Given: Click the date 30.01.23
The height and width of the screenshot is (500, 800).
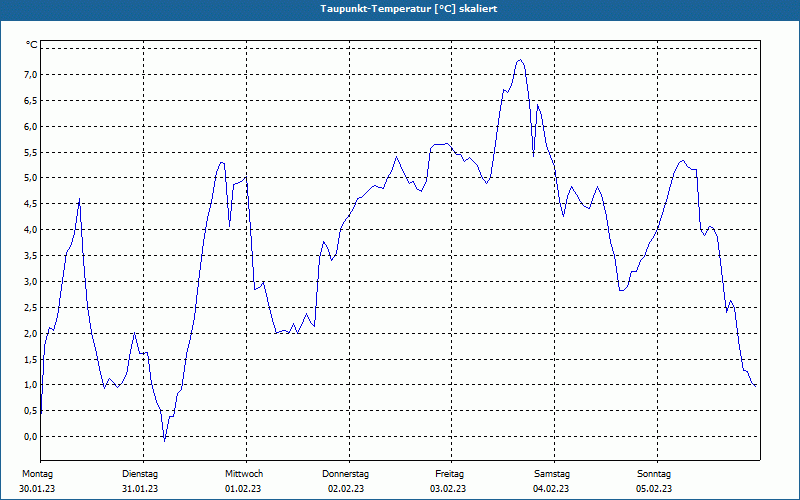Looking at the screenshot, I should pos(37,489).
